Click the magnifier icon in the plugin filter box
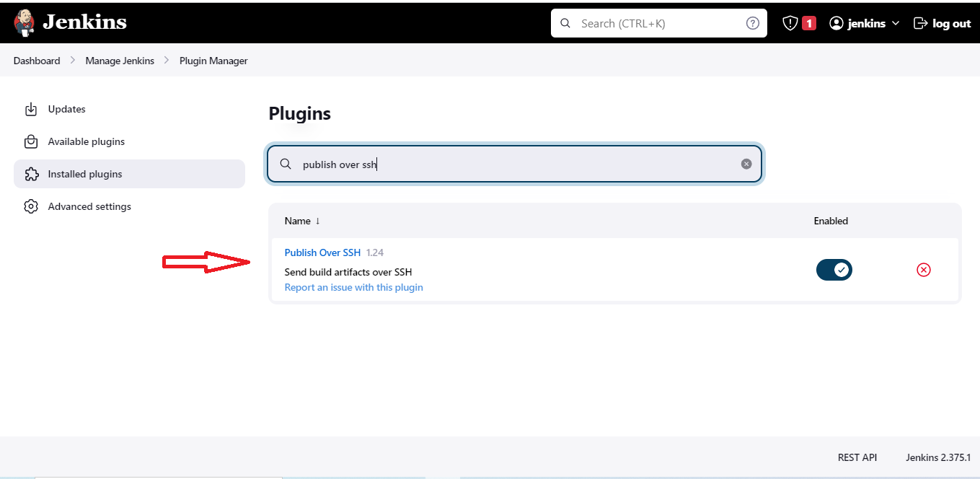 (x=286, y=164)
